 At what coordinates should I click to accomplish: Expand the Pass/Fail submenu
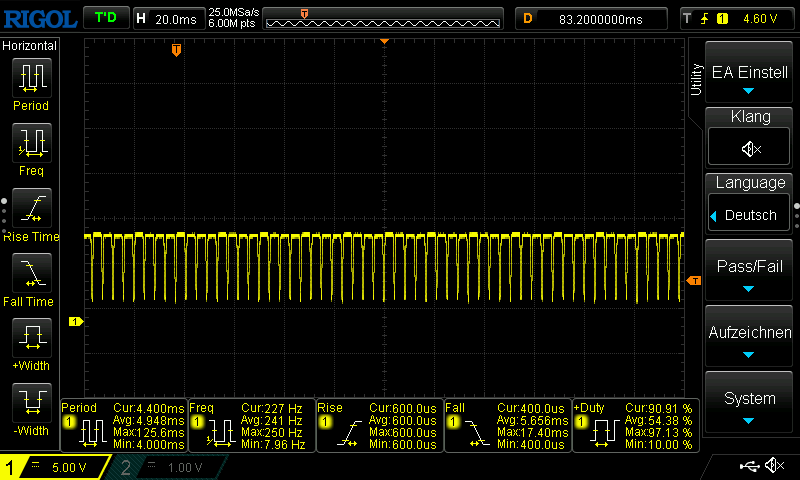tap(750, 270)
